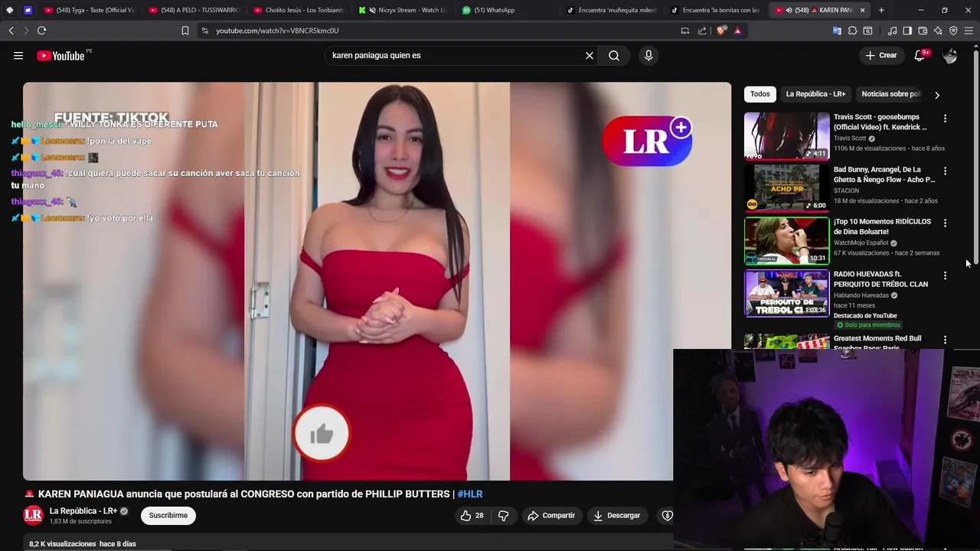Go back to previous page
Image resolution: width=980 pixels, height=551 pixels.
[x=11, y=31]
